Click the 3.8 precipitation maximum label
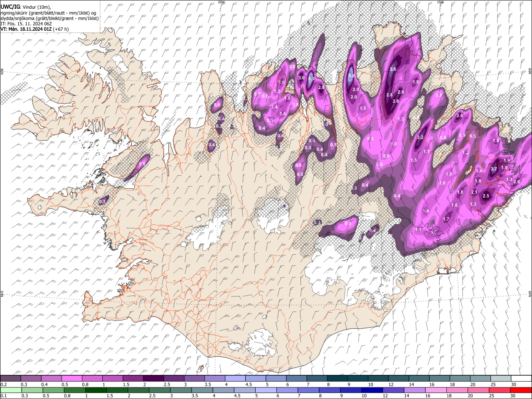The height and width of the screenshot is (399, 532). (392, 69)
